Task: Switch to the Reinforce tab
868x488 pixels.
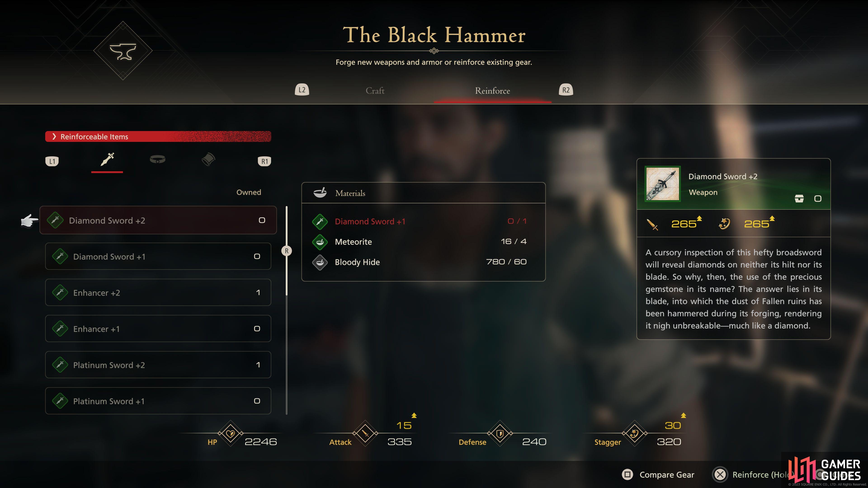Action: click(x=492, y=91)
